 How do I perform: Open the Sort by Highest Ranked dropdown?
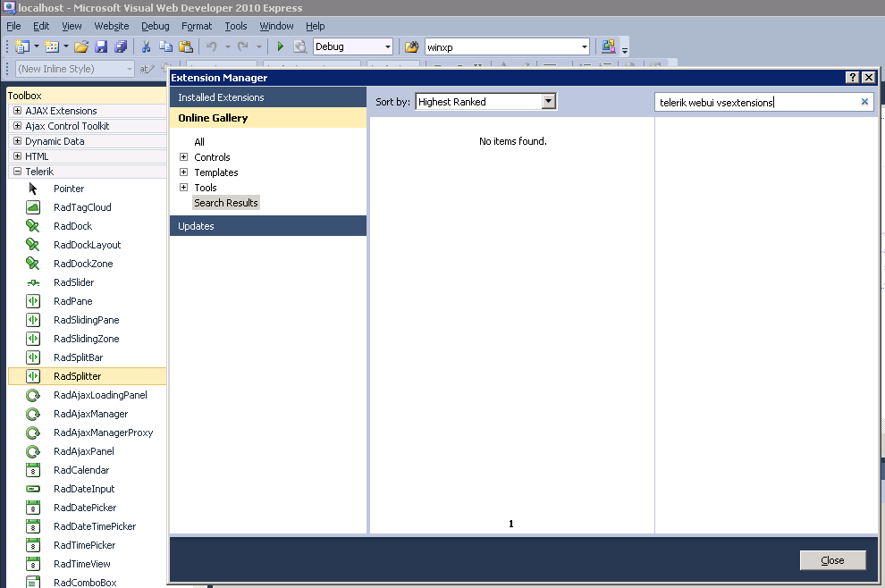click(x=548, y=102)
